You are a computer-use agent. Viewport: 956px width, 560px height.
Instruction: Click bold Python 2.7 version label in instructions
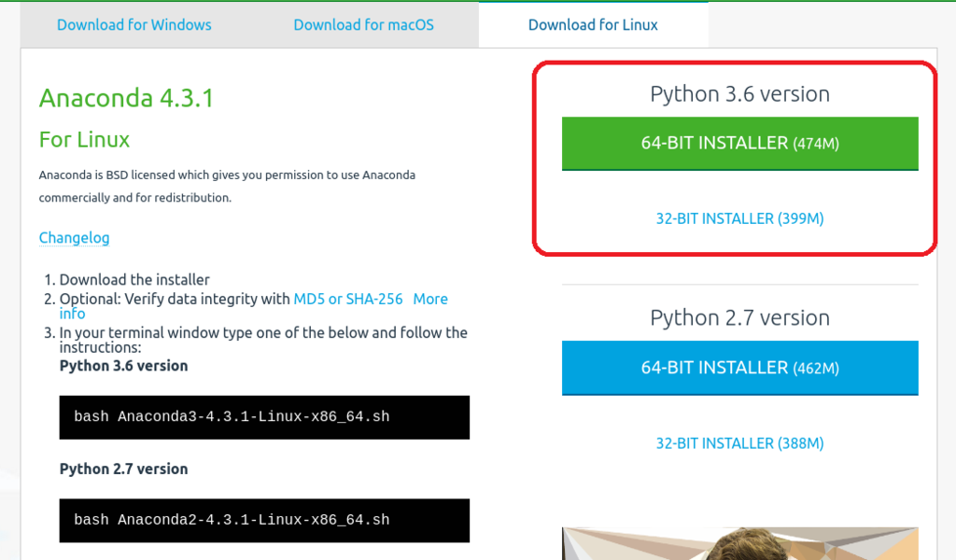(x=123, y=469)
